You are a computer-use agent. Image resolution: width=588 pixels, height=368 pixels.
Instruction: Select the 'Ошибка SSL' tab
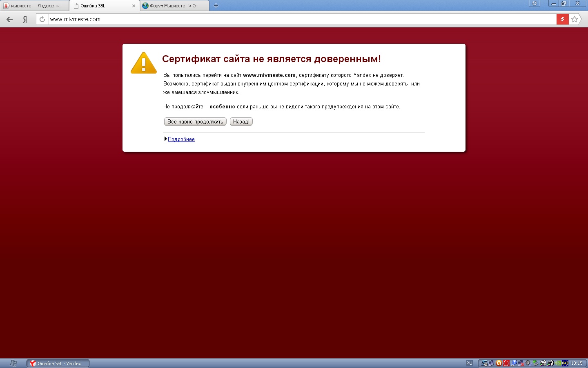coord(104,6)
